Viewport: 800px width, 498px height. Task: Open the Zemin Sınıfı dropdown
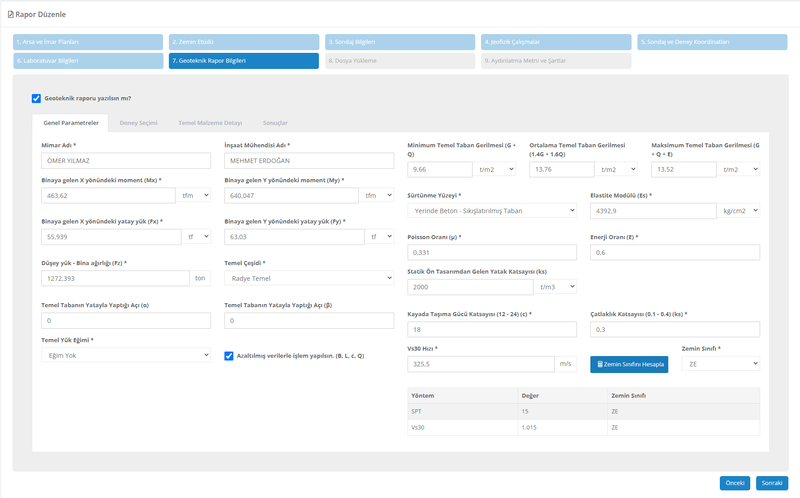pyautogui.click(x=720, y=364)
